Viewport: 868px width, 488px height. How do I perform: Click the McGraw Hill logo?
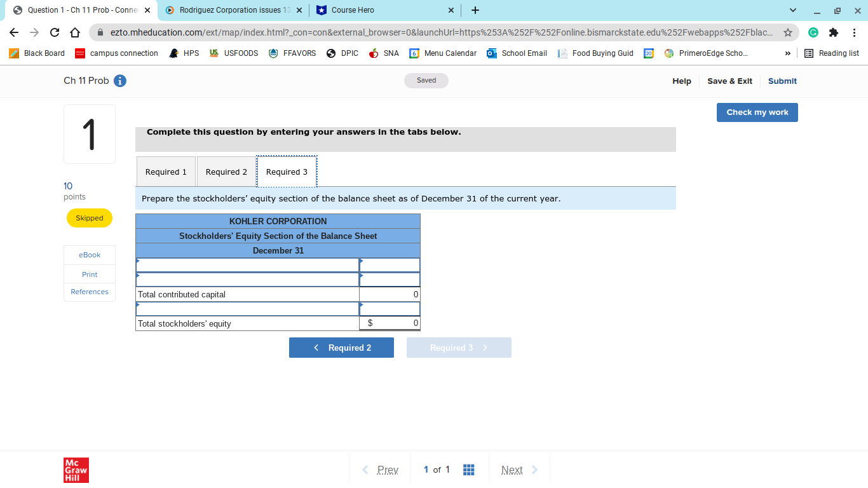[76, 470]
